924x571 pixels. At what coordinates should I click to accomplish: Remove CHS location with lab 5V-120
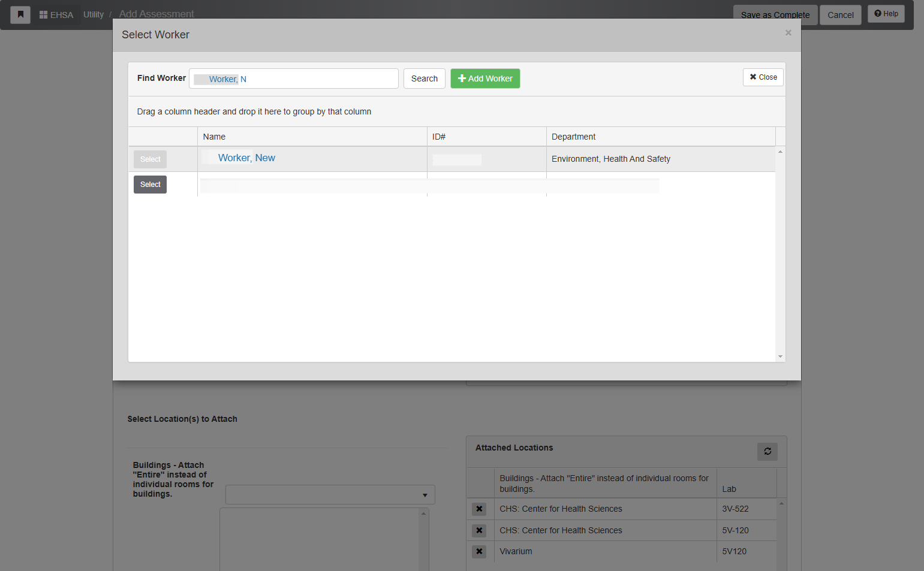tap(479, 530)
